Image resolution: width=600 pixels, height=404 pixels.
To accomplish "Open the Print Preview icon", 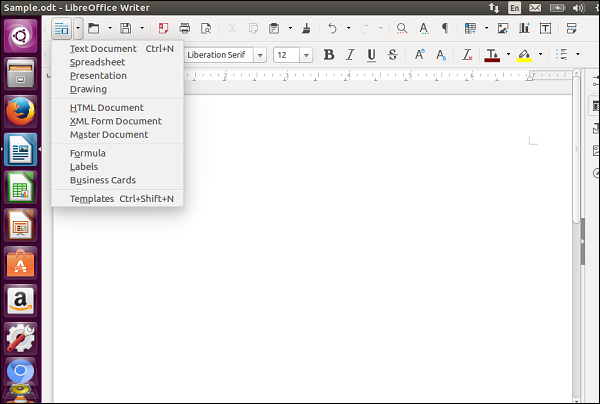I will 206,28.
